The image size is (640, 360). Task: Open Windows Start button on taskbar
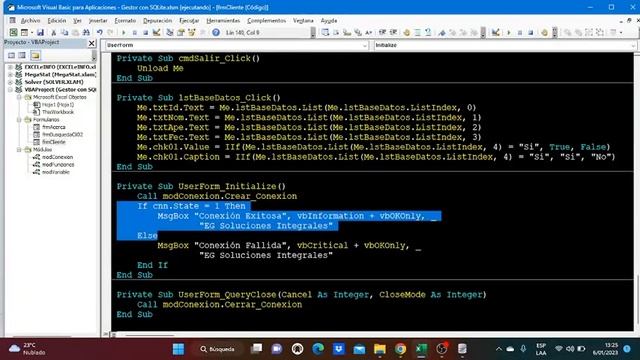click(x=178, y=349)
